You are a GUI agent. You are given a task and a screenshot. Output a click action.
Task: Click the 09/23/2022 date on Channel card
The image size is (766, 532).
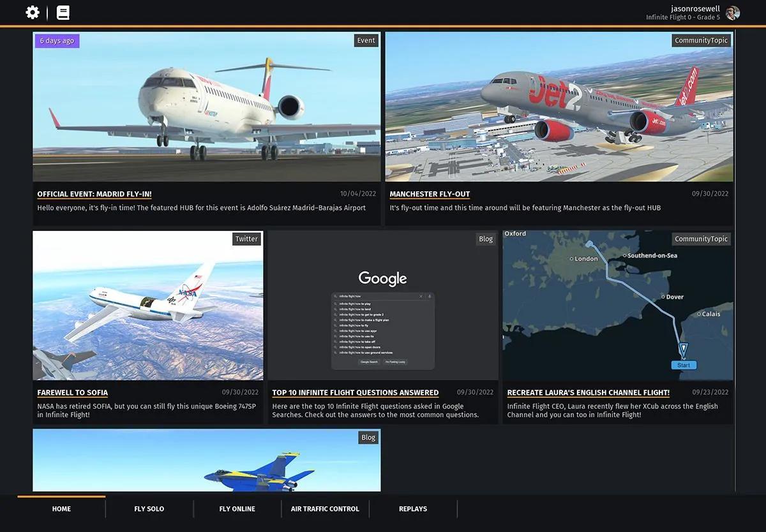pyautogui.click(x=710, y=392)
